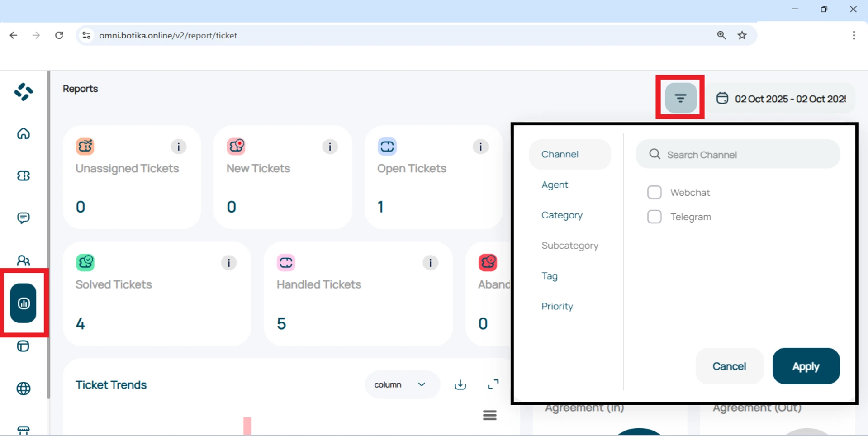Download the Ticket Trends chart
Viewport: 868px width, 436px height.
pyautogui.click(x=460, y=384)
